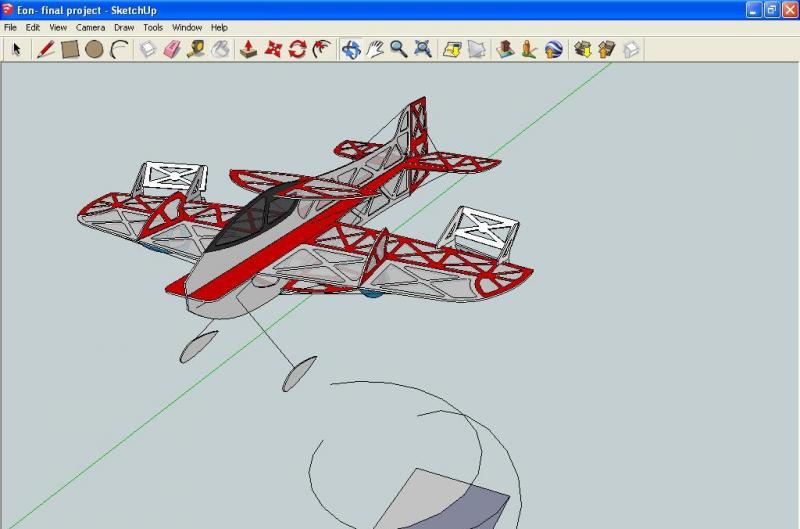Select the Move tool with red arrows
The height and width of the screenshot is (529, 800).
click(x=274, y=49)
